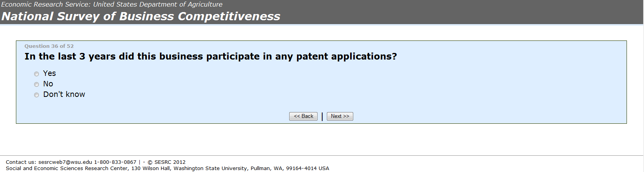Choose the Don't know radio button
The image size is (644, 172).
36,95
